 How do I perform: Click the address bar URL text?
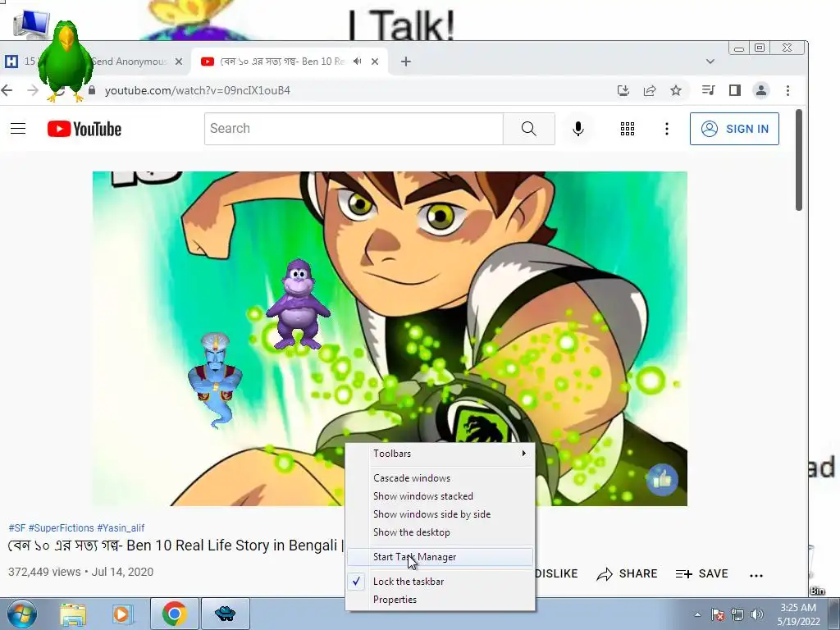[197, 90]
